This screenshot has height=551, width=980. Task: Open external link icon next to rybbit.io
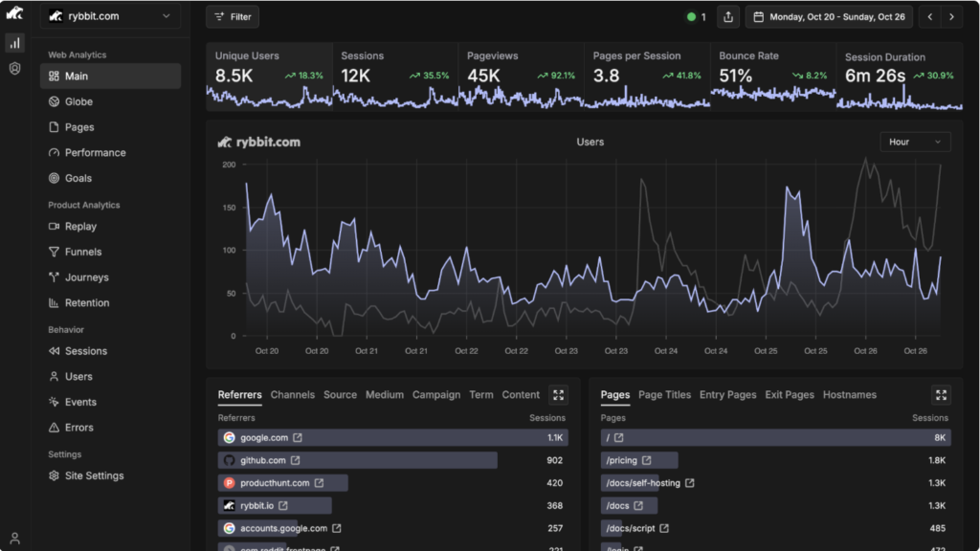(283, 505)
